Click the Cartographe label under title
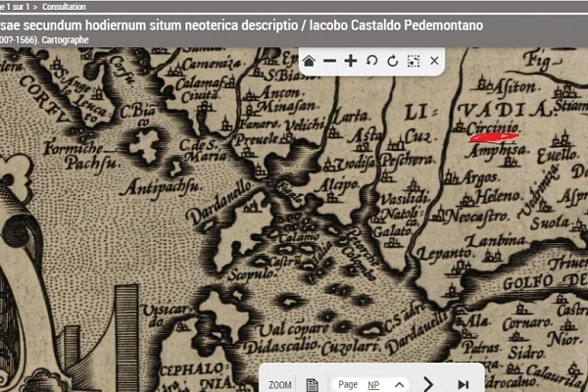 coord(65,40)
